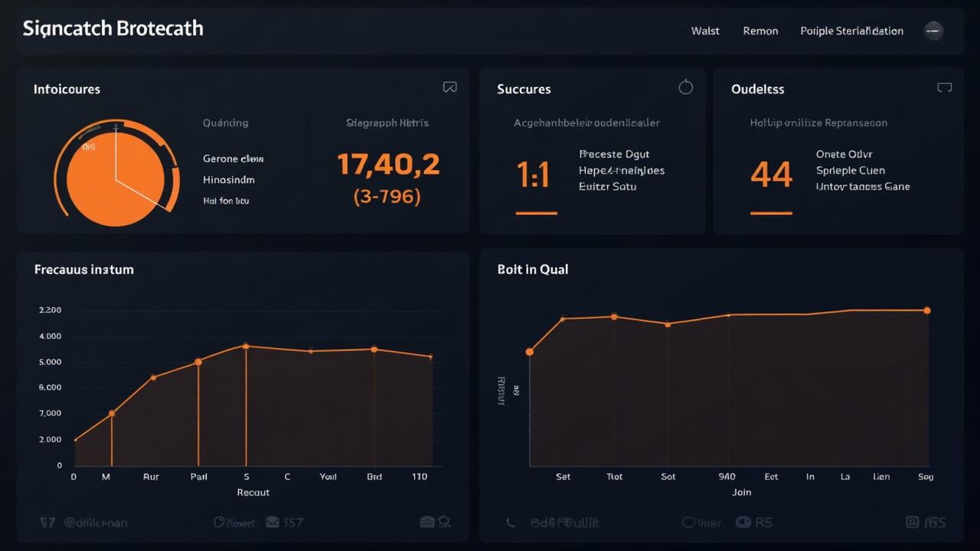Image resolution: width=980 pixels, height=551 pixels.
Task: Click the envelope icon showing 357
Action: tap(273, 522)
